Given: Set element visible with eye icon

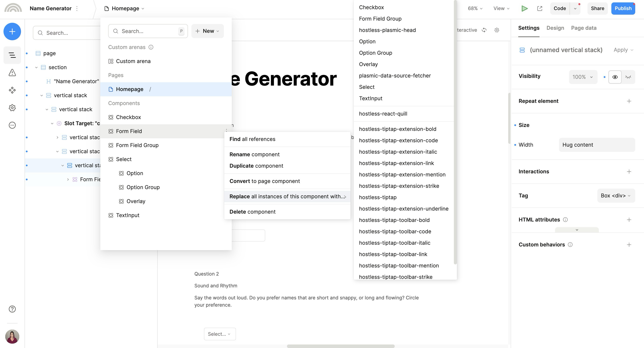Looking at the screenshot, I should point(615,77).
